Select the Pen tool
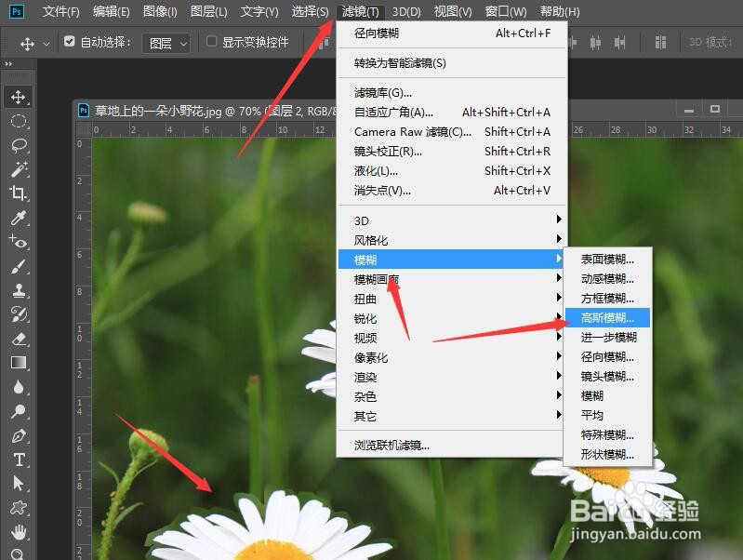Image resolution: width=743 pixels, height=560 pixels. 19,435
